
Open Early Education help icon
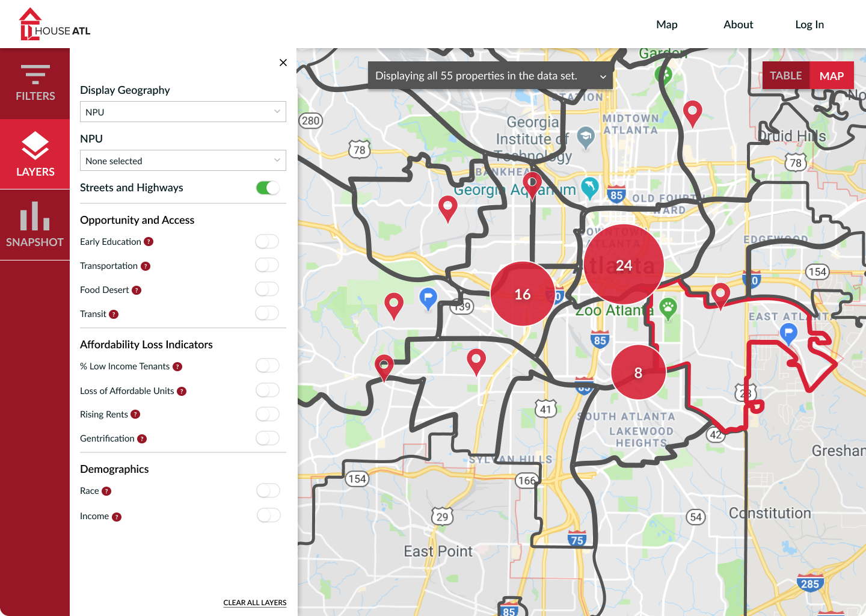pyautogui.click(x=149, y=242)
